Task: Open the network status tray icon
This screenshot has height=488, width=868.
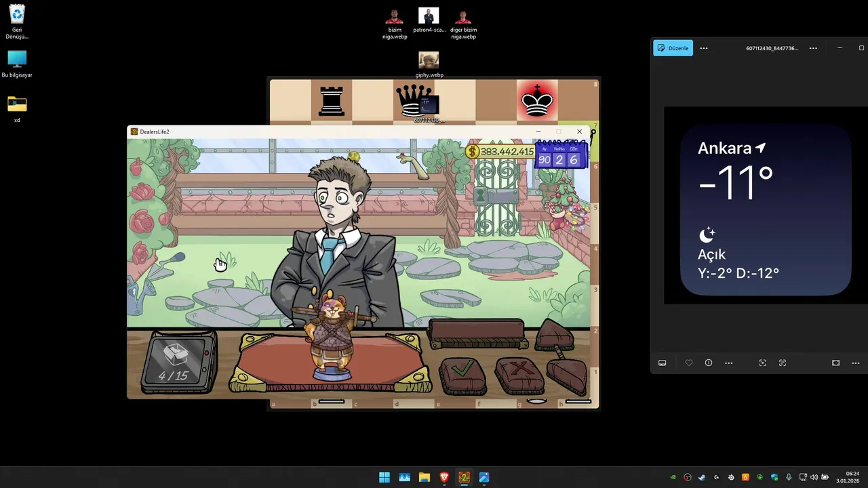Action: (803, 477)
